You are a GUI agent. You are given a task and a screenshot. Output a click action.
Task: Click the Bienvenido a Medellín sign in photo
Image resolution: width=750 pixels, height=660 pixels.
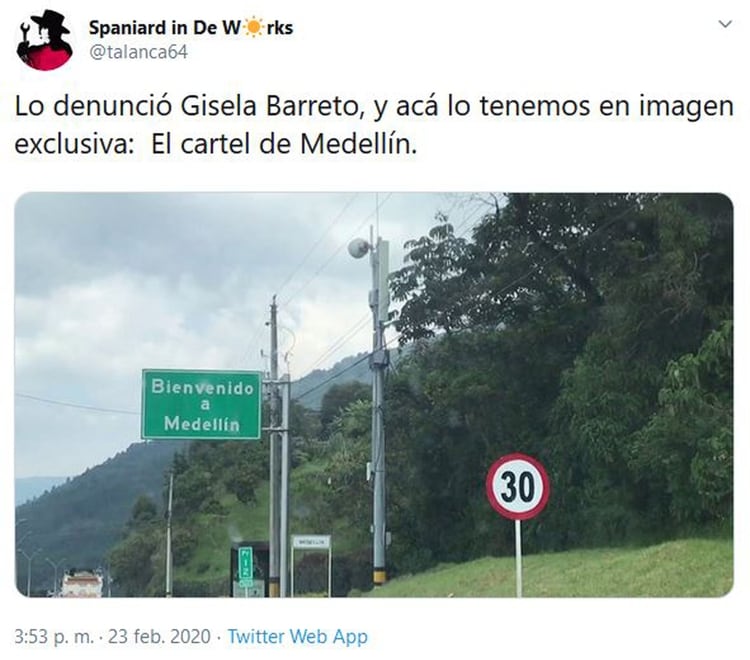pyautogui.click(x=201, y=405)
